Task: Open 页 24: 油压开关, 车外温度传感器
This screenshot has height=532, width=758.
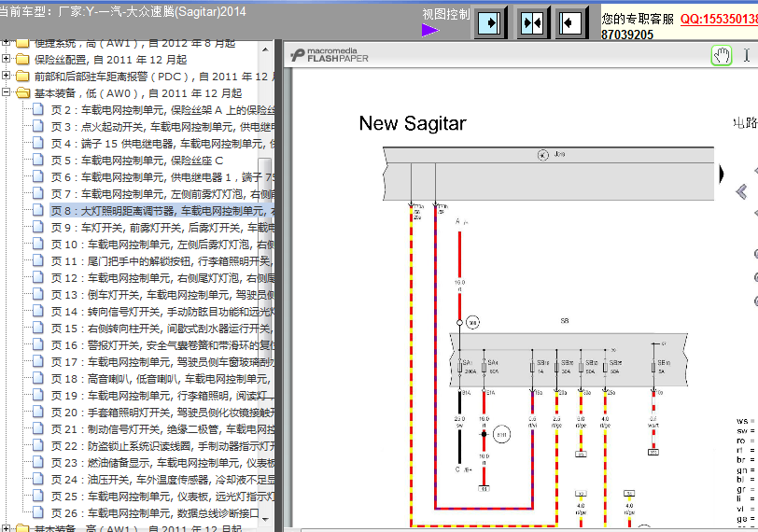Action: tap(162, 480)
